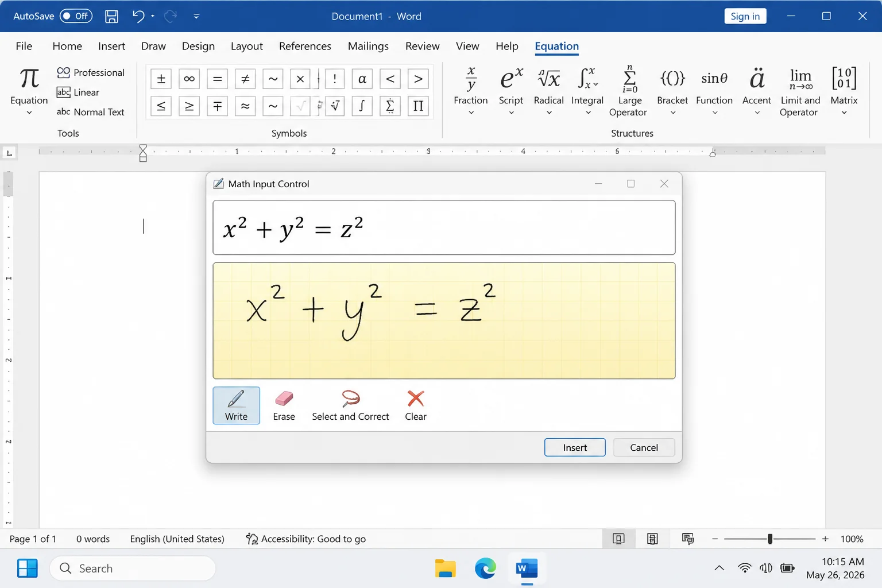Click the 100% zoom level

(x=852, y=539)
